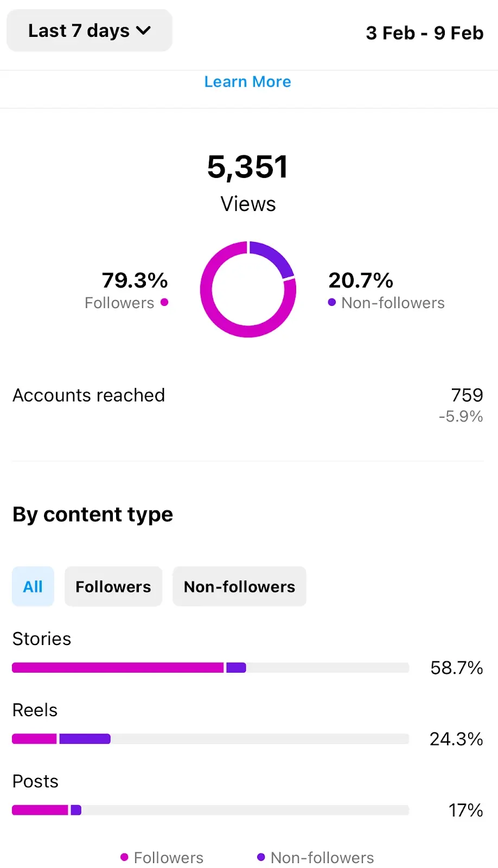
Task: Click the 79.3% Followers percentage
Action: pos(134,280)
